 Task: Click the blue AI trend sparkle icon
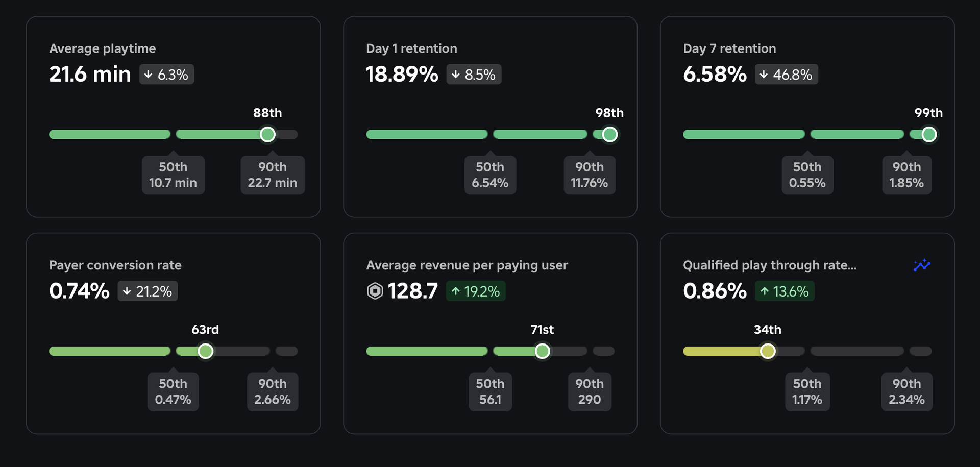point(921,265)
